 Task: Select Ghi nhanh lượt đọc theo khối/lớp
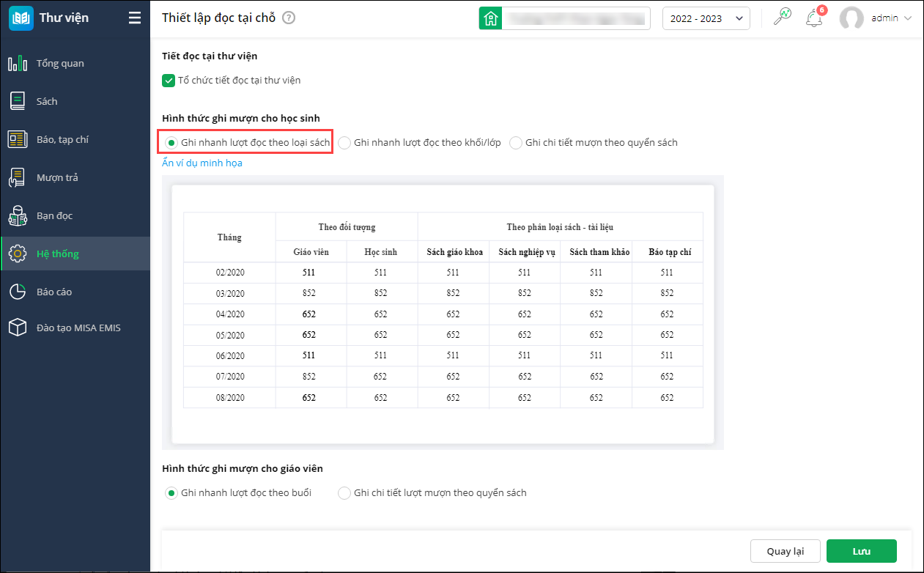click(x=344, y=142)
